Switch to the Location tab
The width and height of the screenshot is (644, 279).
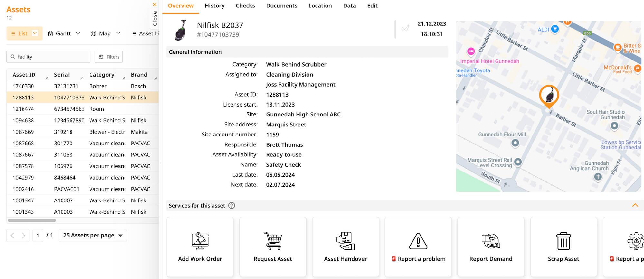(320, 6)
